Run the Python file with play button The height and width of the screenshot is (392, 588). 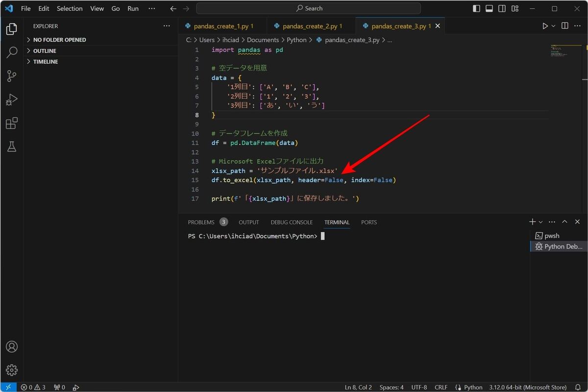pyautogui.click(x=545, y=26)
